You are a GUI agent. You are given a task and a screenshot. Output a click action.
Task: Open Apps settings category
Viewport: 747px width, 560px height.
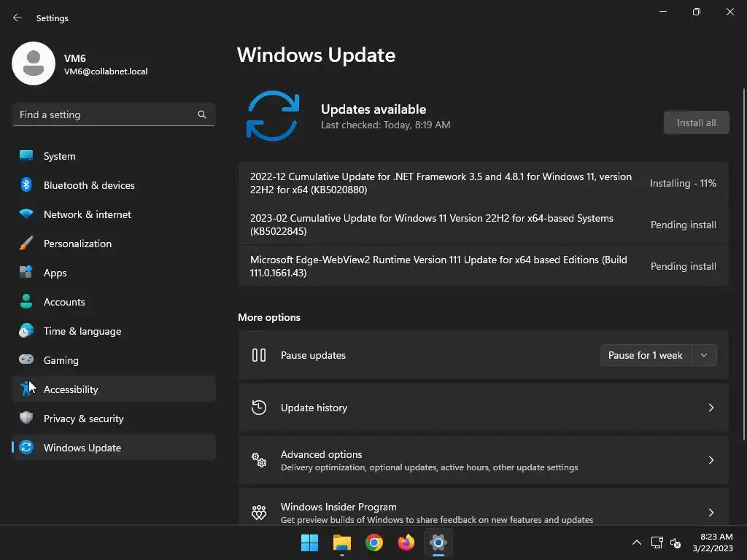coord(114,273)
